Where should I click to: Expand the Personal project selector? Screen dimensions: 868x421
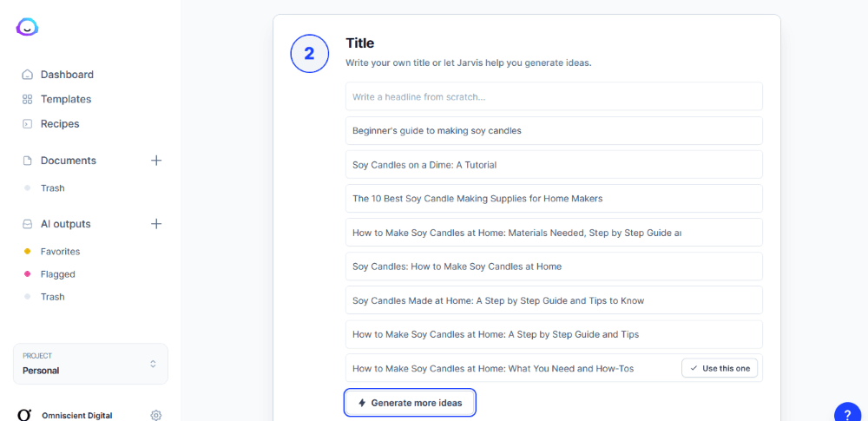91,364
